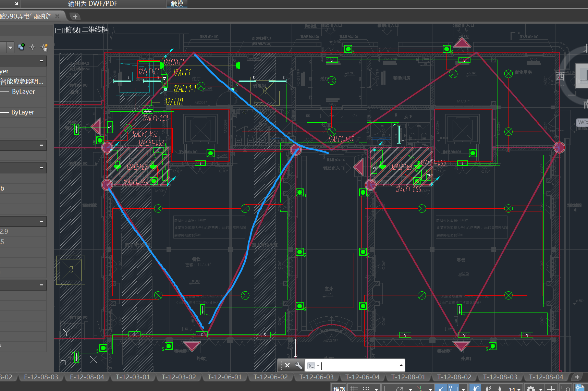588x391 pixels.
Task: Switch to layout tab E-12-08-03
Action: [x=41, y=377]
